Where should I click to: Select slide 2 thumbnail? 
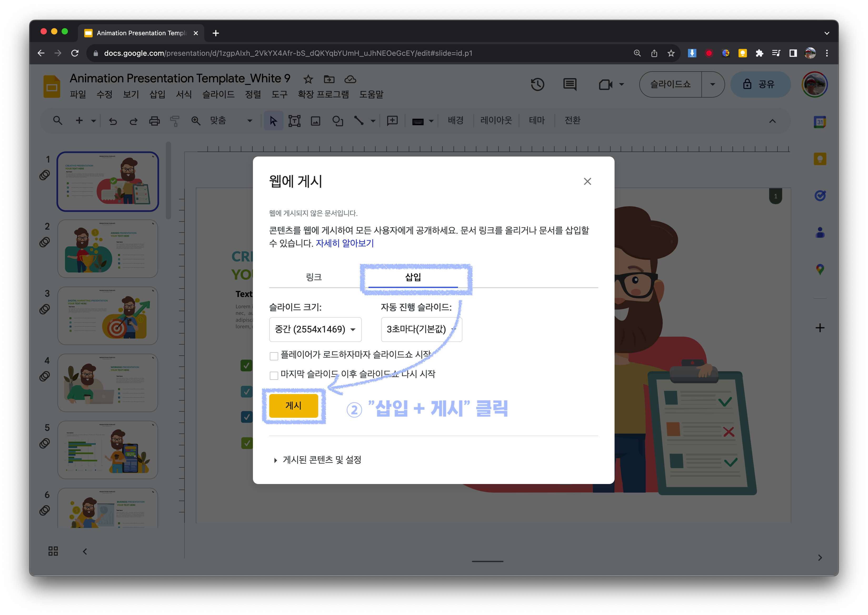[x=108, y=249]
